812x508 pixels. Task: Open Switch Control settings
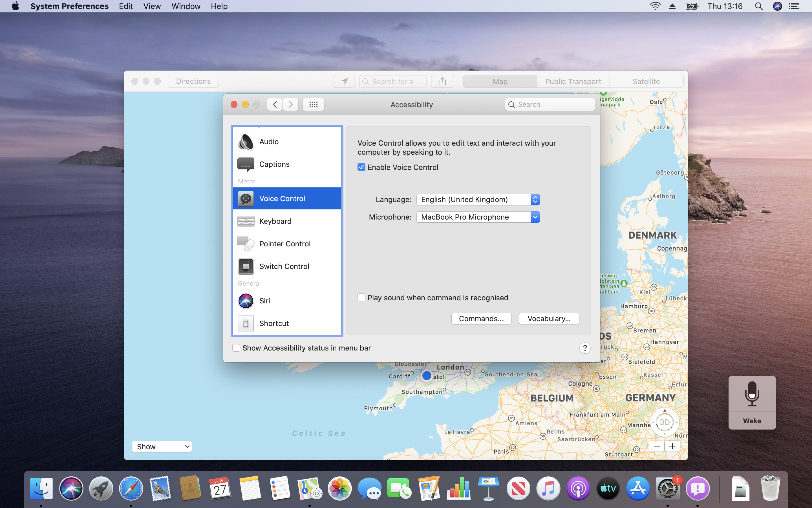pos(287,266)
